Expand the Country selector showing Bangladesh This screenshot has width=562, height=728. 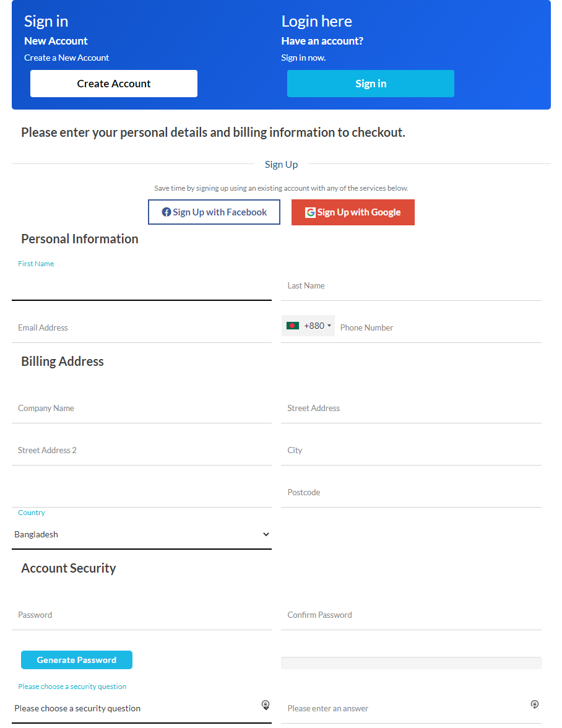pyautogui.click(x=142, y=534)
